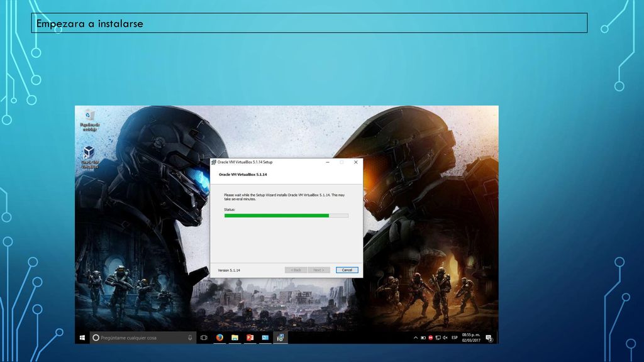Click the 'Status:' label
The image size is (644, 362).
click(229, 210)
